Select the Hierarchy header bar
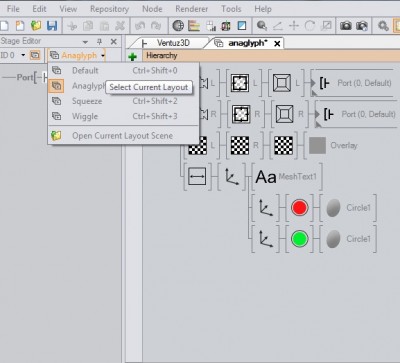 pos(271,55)
